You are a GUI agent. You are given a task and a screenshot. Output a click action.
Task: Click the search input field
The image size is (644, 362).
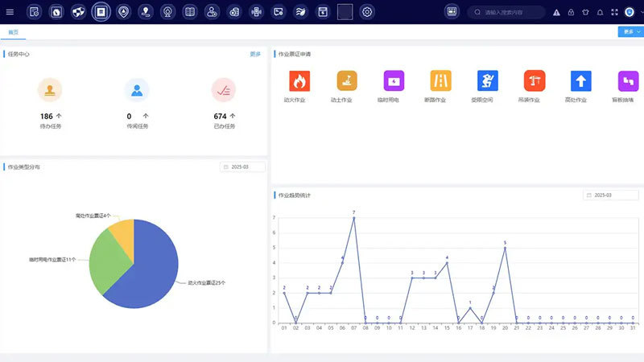coord(506,12)
